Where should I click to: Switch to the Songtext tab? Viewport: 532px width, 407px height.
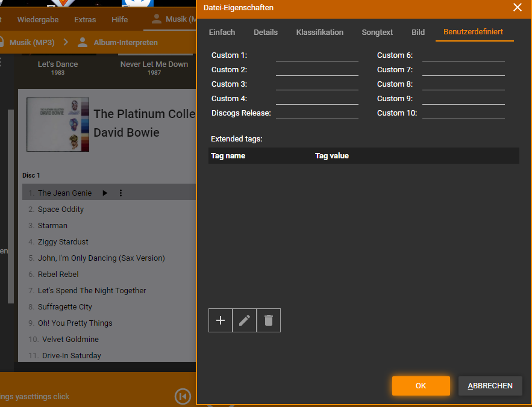tap(377, 33)
